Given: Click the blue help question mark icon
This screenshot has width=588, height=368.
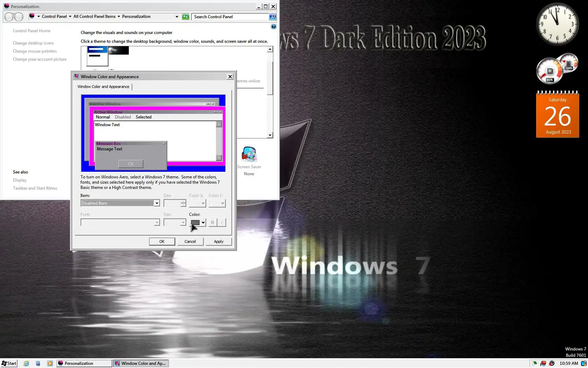Looking at the screenshot, I should 274,27.
